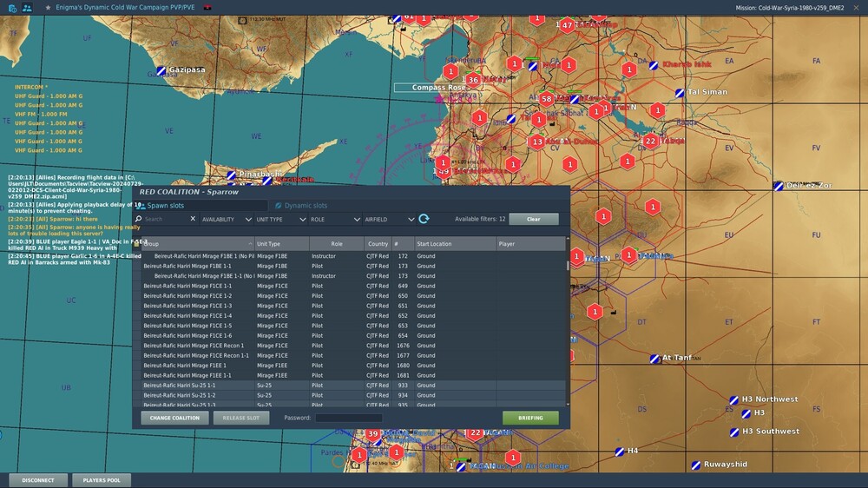Click into the Password input field
Screen dimensions: 868x488
click(x=348, y=418)
